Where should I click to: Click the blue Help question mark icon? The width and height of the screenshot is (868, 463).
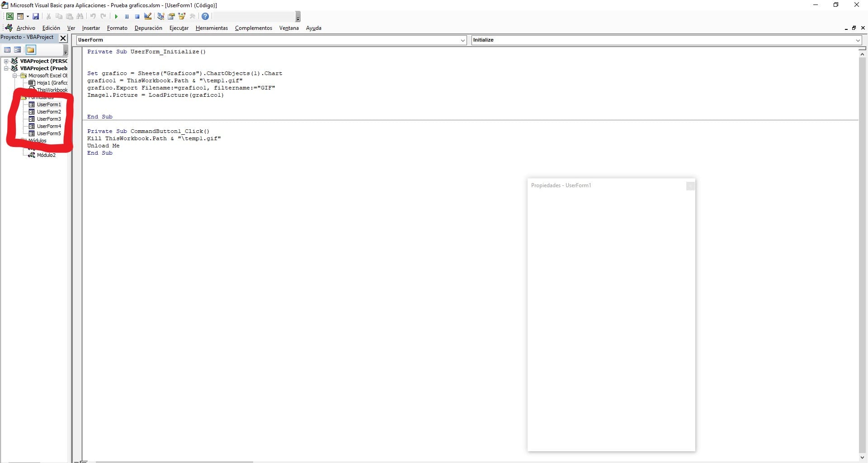click(x=205, y=16)
